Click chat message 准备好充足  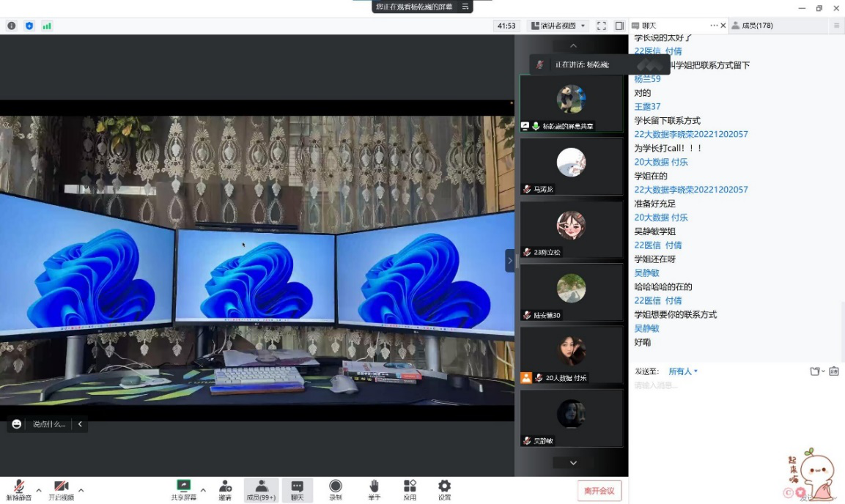(x=654, y=204)
